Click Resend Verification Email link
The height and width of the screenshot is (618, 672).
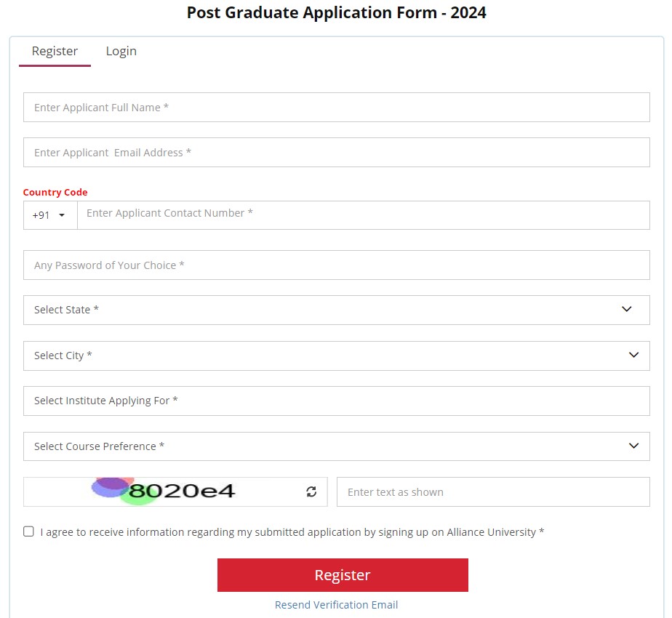tap(336, 605)
